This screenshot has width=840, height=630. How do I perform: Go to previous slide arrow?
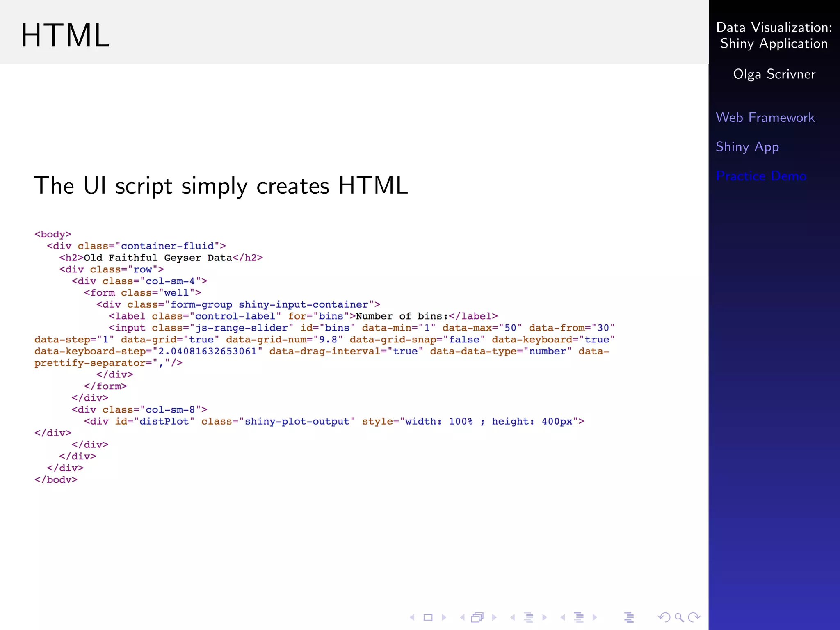coord(413,617)
